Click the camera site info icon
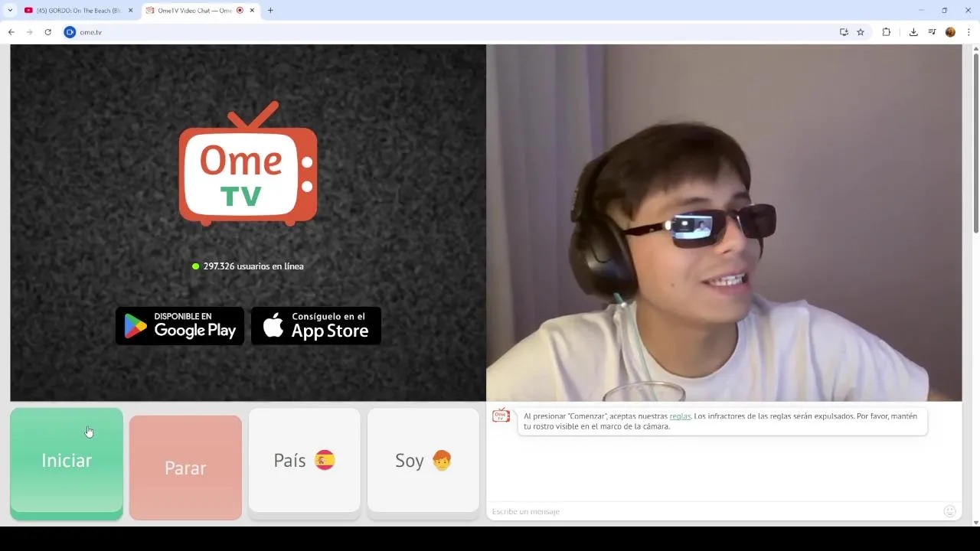This screenshot has width=980, height=551. pos(70,32)
